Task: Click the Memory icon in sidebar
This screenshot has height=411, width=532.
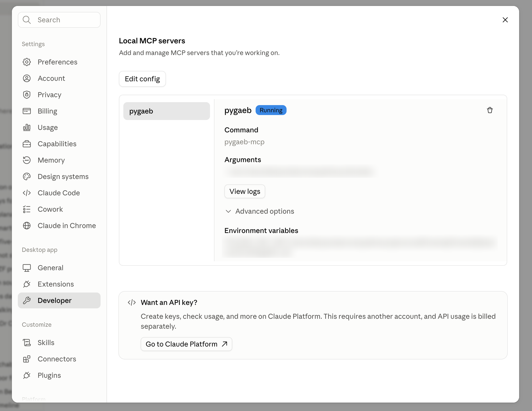Action: pos(27,160)
